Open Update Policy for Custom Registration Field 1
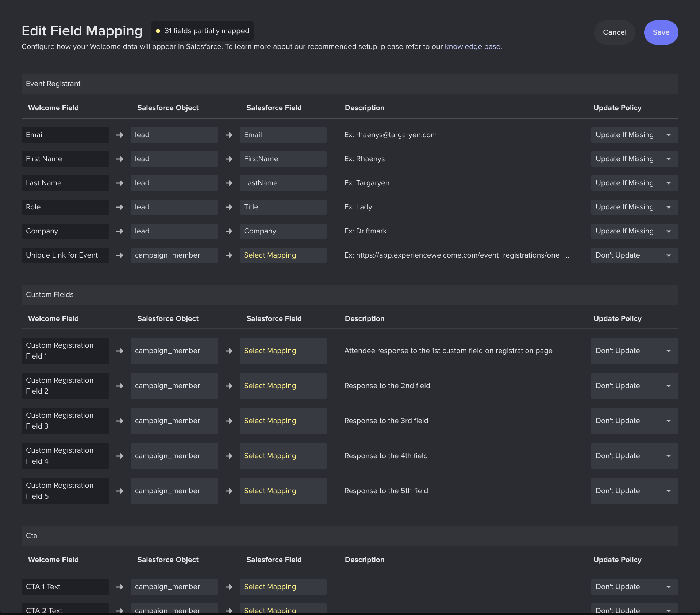The width and height of the screenshot is (700, 615). (x=635, y=351)
